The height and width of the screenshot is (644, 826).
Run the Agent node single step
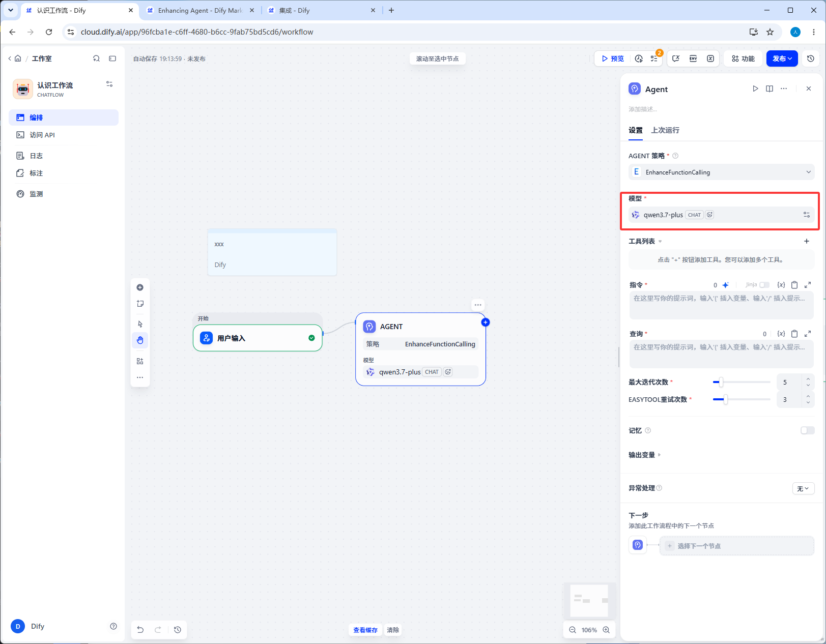(x=755, y=89)
